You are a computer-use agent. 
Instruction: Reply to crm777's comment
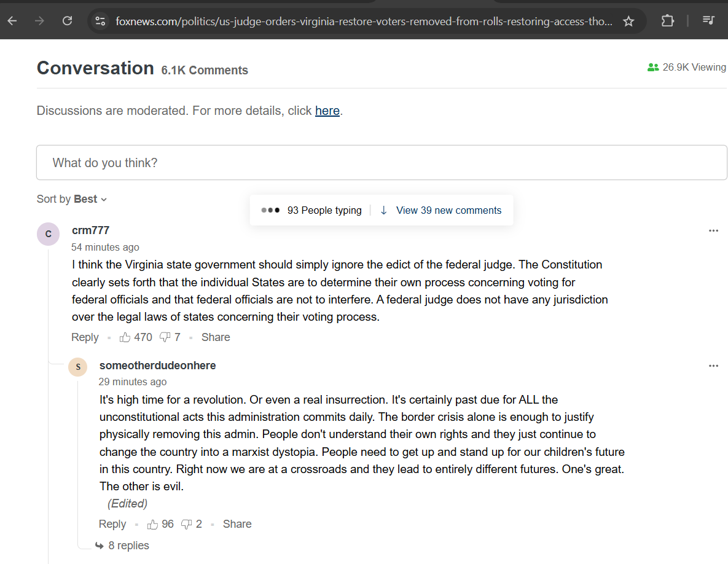(x=85, y=337)
